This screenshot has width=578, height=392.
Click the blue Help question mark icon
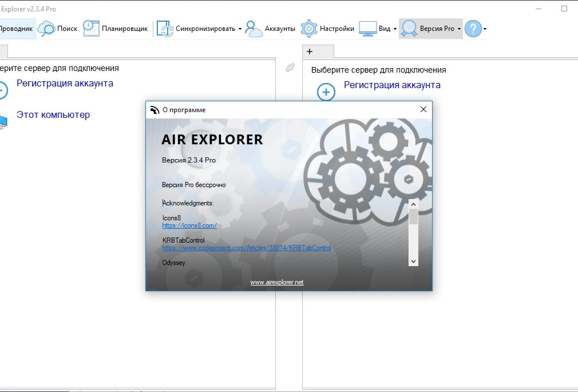tap(473, 29)
